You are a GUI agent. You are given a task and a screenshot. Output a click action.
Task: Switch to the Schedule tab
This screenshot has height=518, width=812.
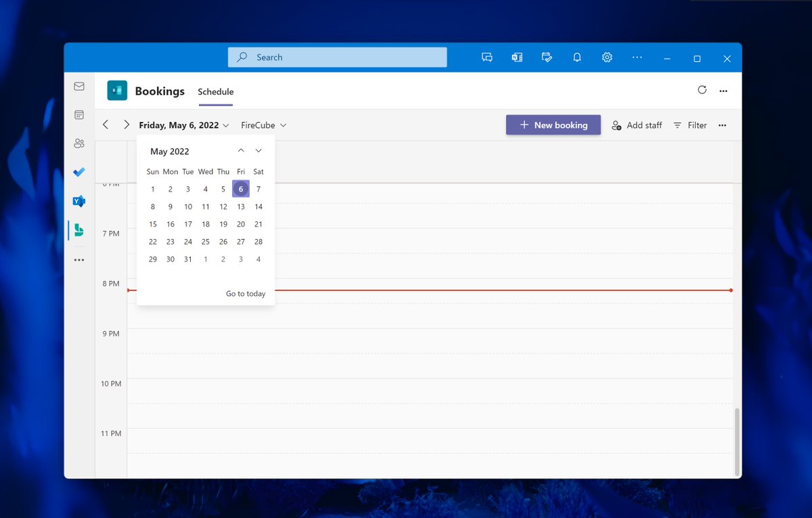coord(216,92)
